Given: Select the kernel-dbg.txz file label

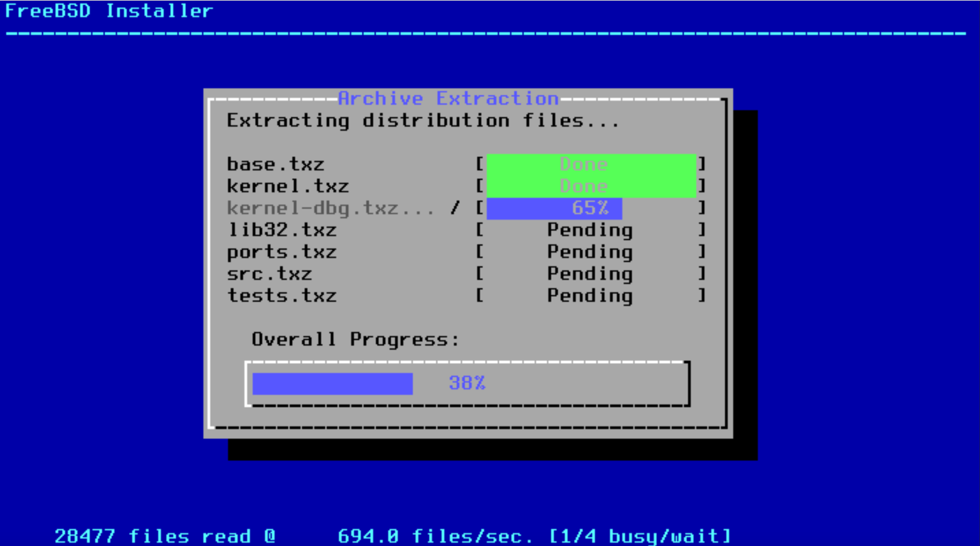Looking at the screenshot, I should tap(330, 208).
